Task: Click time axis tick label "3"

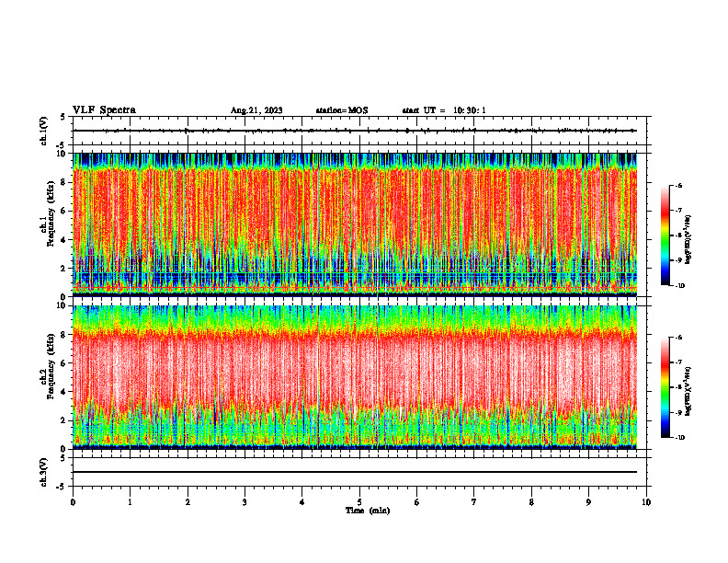Action: coord(245,502)
